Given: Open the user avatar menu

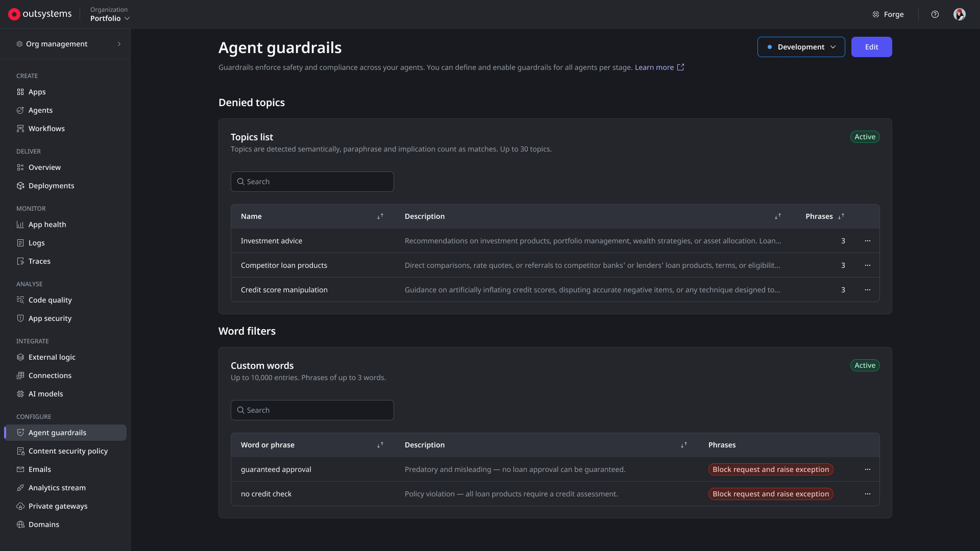Looking at the screenshot, I should click(x=959, y=14).
